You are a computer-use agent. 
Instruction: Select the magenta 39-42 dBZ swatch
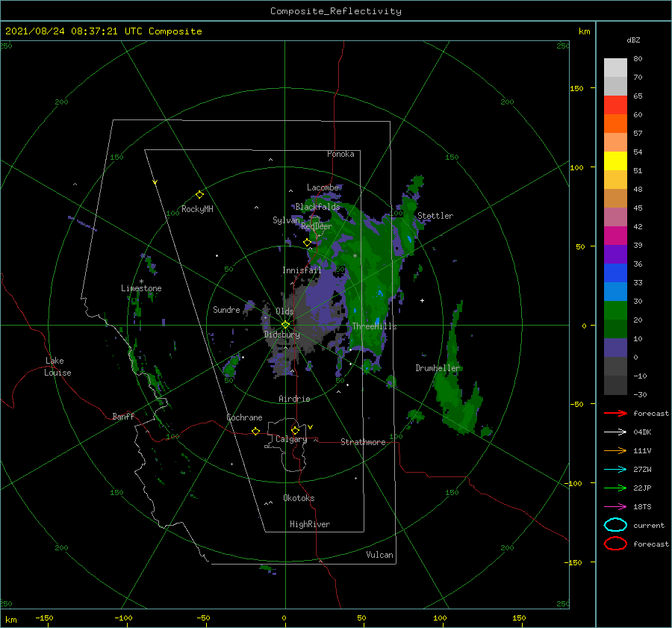[615, 235]
